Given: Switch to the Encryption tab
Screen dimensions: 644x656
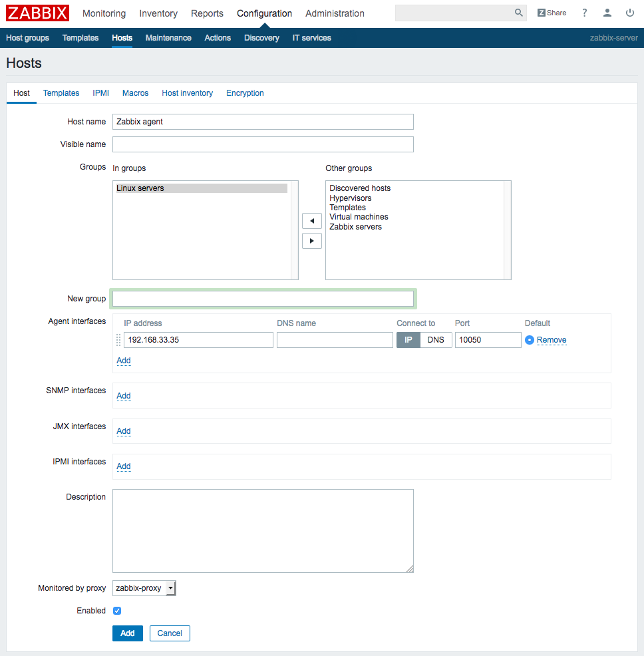Looking at the screenshot, I should point(245,93).
